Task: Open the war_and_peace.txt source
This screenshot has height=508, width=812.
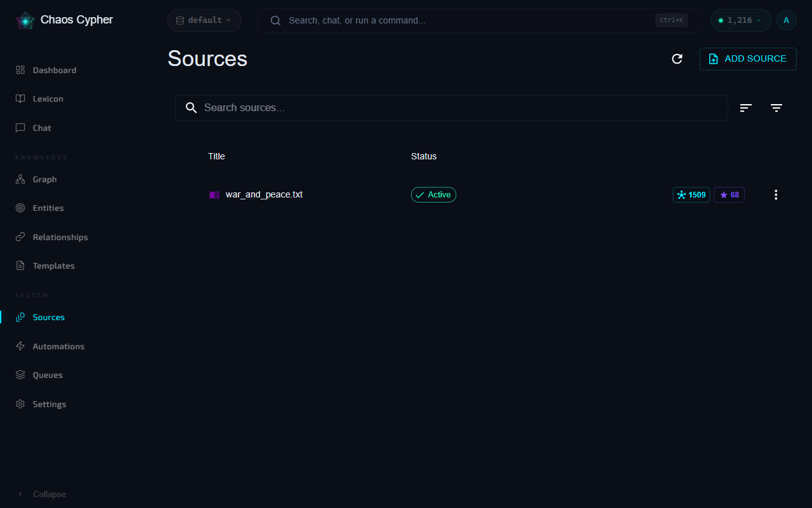Action: coord(264,194)
